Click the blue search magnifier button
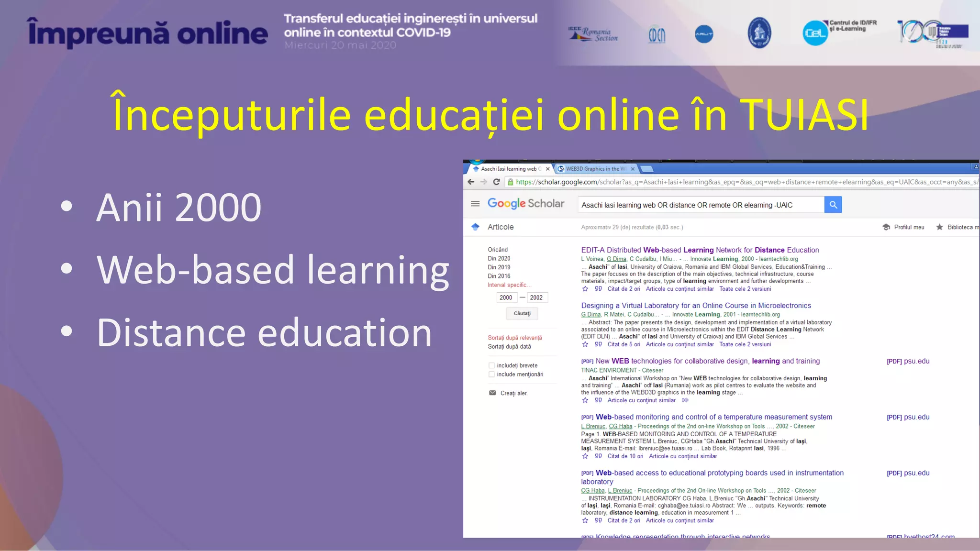 [x=833, y=205]
